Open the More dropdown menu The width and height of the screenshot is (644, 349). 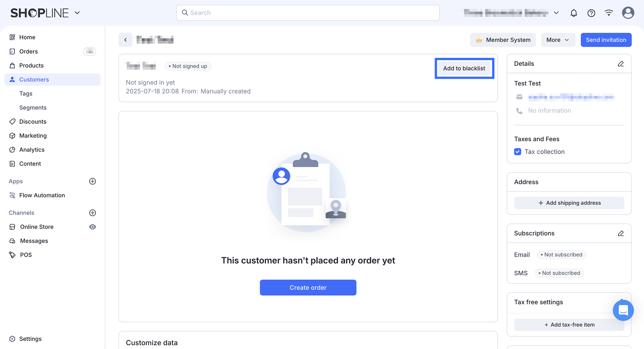tap(558, 40)
